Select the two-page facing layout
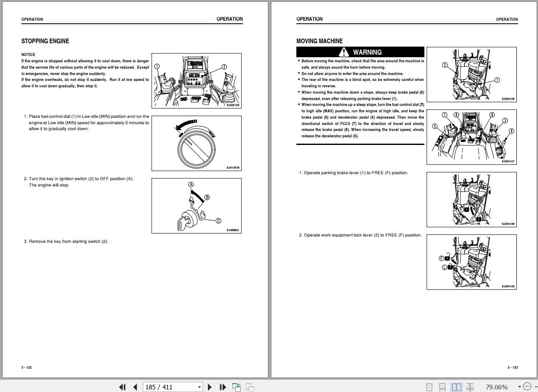Screen dimensions: 538x392 456,387
